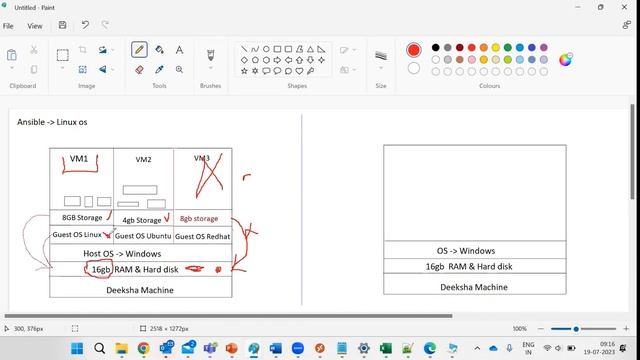This screenshot has height=360, width=640.
Task: Click the Redo arrow
Action: (105, 25)
